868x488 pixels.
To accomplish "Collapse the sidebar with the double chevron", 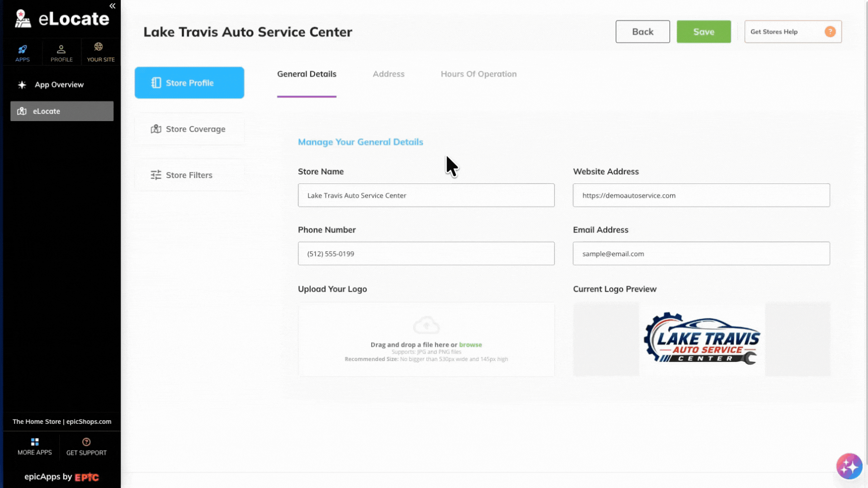I will (x=113, y=6).
